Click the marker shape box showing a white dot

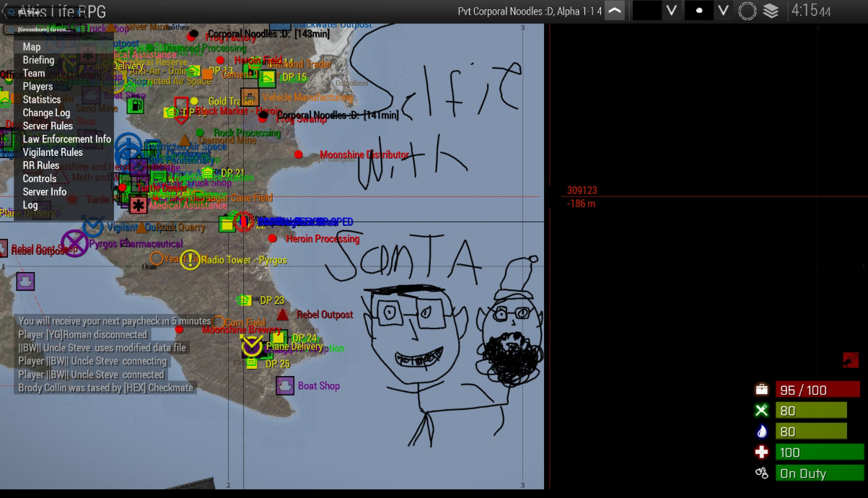tap(698, 11)
